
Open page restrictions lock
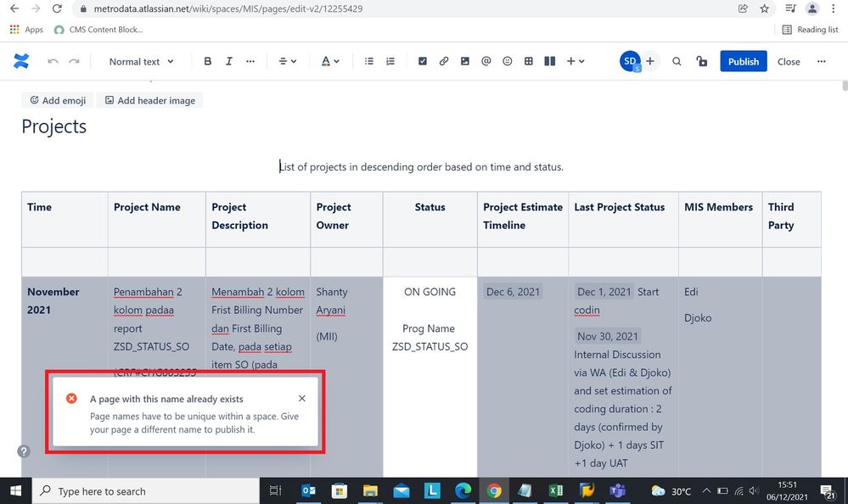point(701,61)
